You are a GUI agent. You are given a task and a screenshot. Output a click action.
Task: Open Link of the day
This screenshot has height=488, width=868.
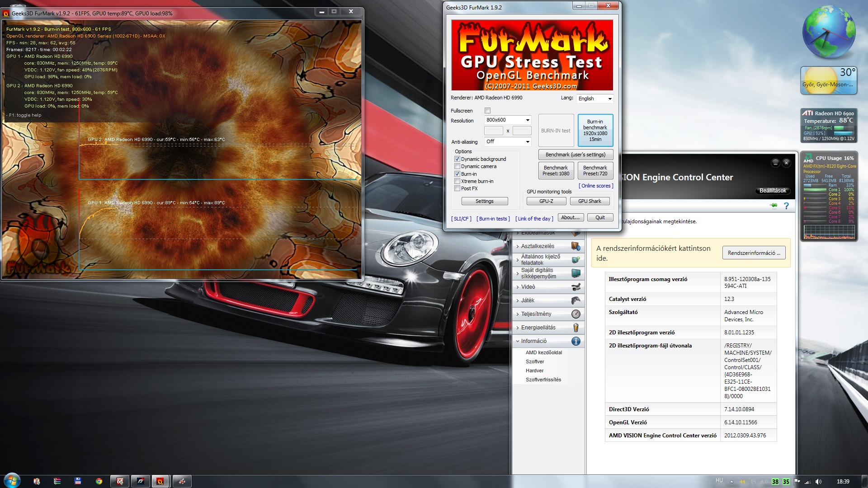(x=534, y=219)
